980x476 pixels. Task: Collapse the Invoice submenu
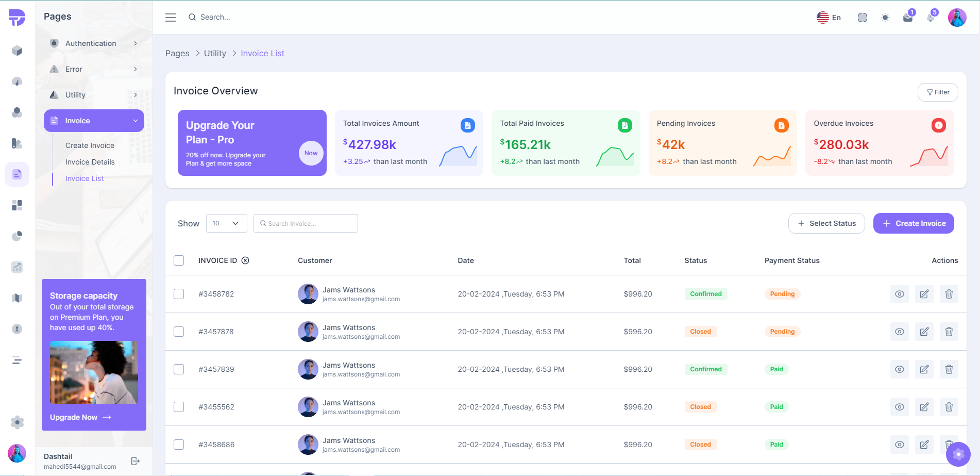point(94,120)
